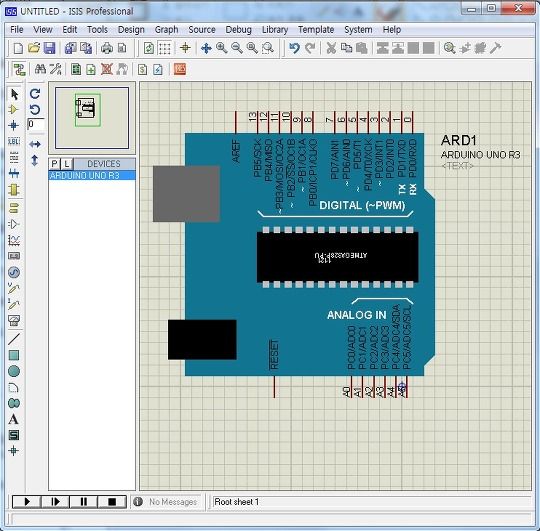The image size is (540, 531).
Task: Open the Debug menu
Action: [238, 30]
